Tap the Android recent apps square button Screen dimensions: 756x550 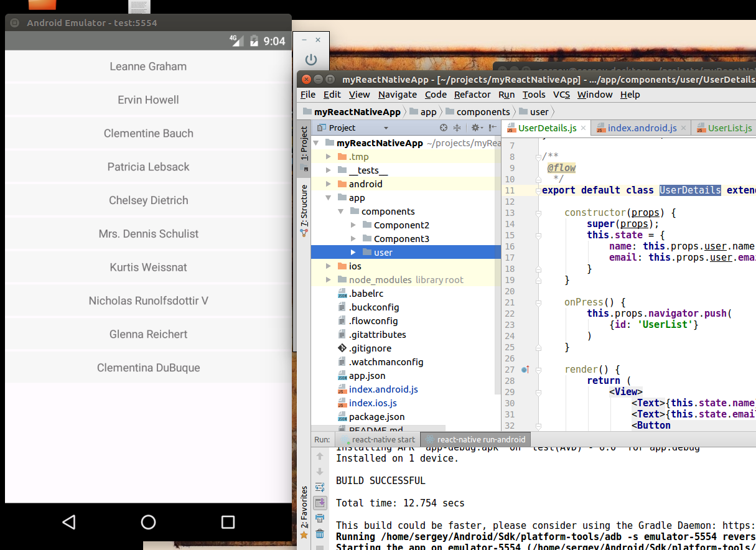(228, 522)
